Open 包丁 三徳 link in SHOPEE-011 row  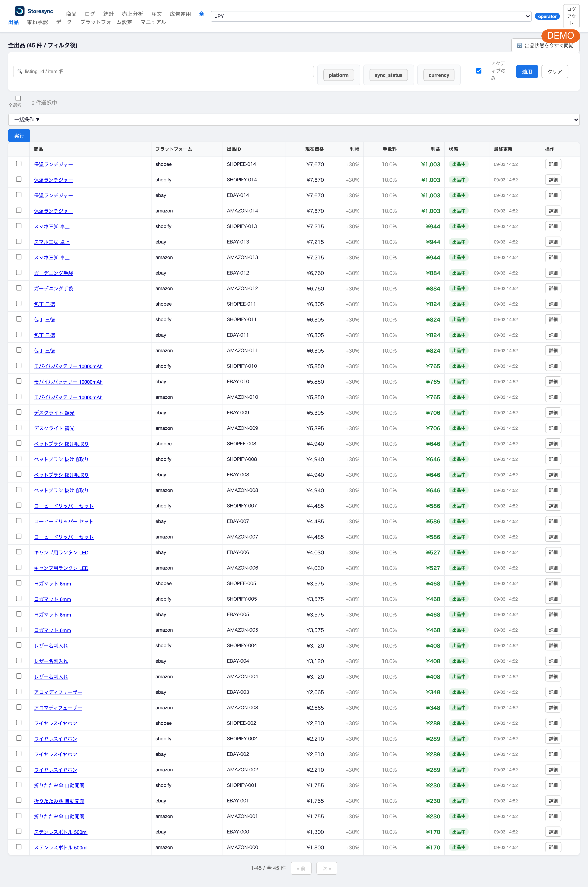coord(44,304)
